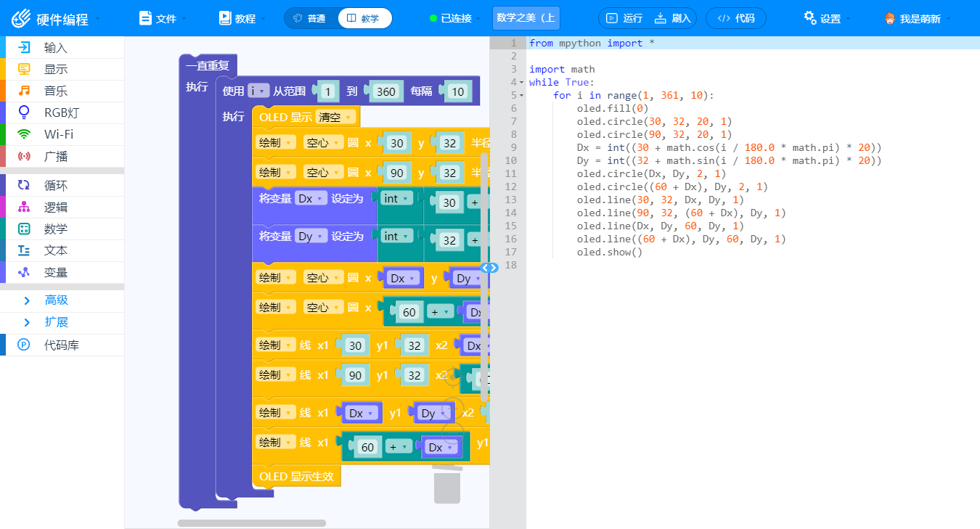The height and width of the screenshot is (529, 980).
Task: Open the 逻辑 block category
Action: 62,208
